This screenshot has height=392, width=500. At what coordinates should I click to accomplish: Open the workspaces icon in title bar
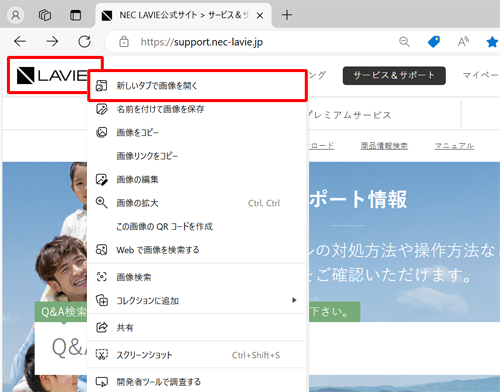click(45, 15)
